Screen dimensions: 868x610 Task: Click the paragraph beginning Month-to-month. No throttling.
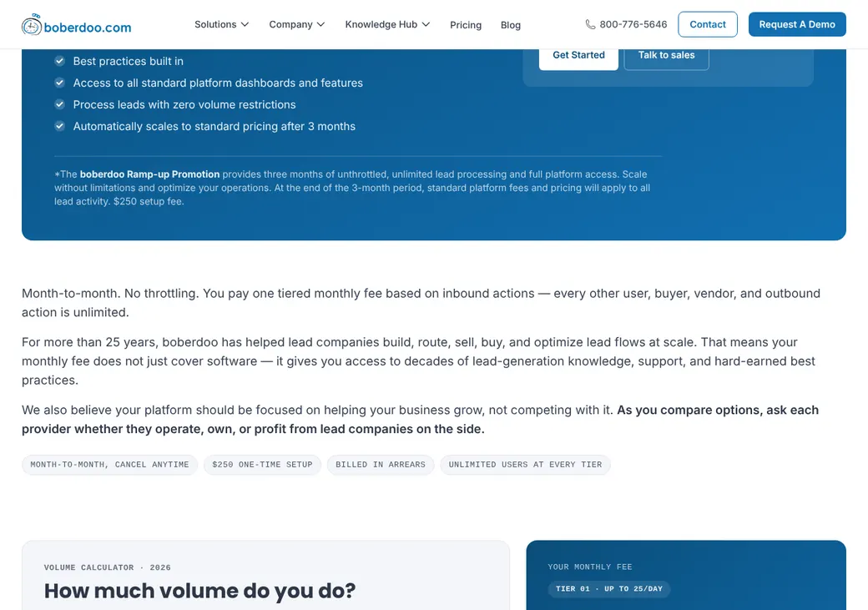421,303
